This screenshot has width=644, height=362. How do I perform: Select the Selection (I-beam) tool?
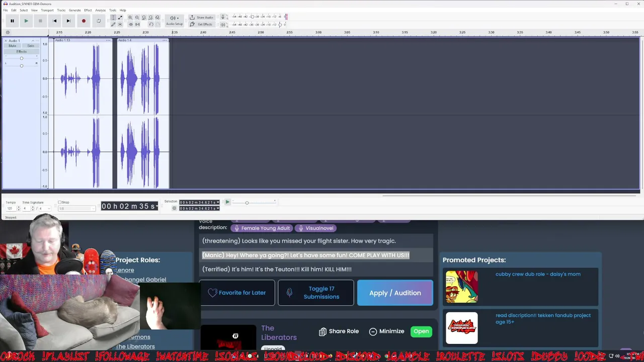click(113, 18)
